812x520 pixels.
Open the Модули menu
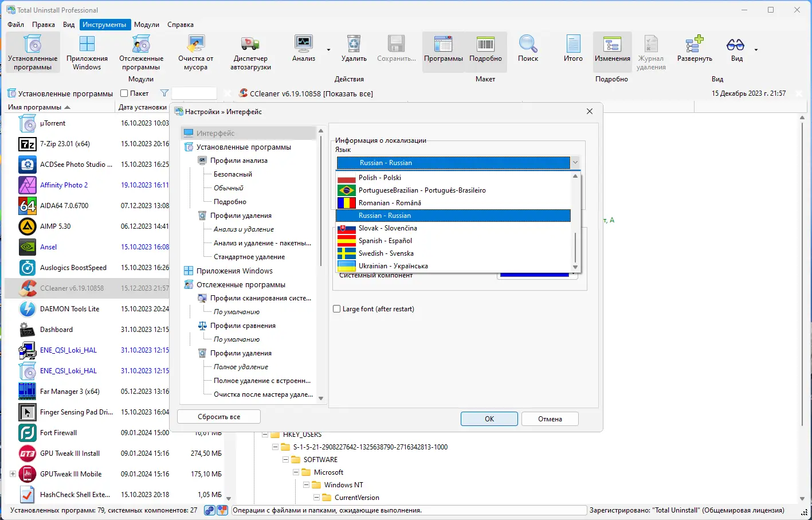click(147, 25)
